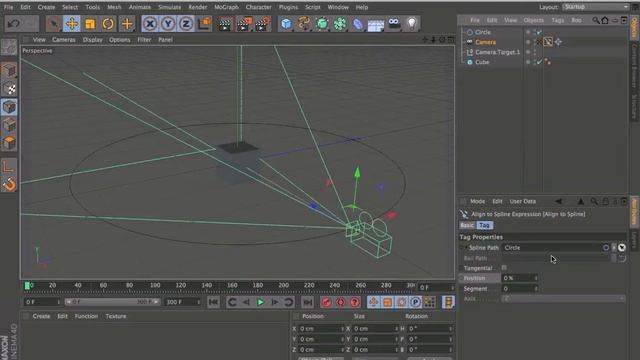This screenshot has width=640, height=360.
Task: Activate the Move tool
Action: [x=72, y=24]
